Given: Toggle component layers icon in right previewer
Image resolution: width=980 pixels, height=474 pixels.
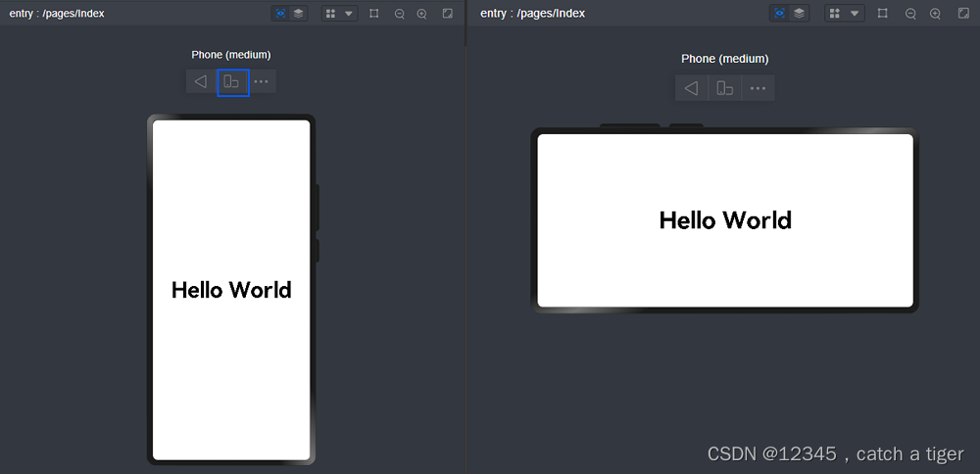Looking at the screenshot, I should (x=798, y=13).
